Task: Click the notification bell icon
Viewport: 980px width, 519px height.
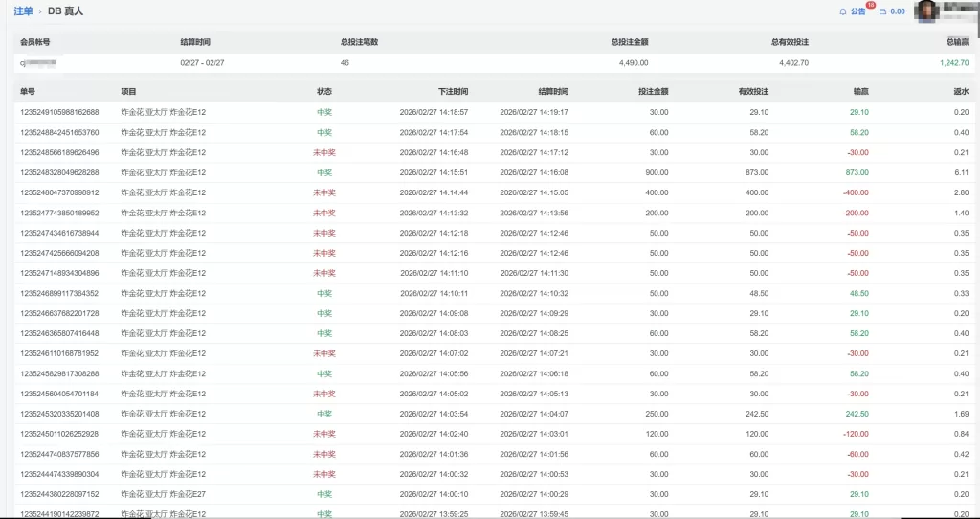Action: pos(842,11)
